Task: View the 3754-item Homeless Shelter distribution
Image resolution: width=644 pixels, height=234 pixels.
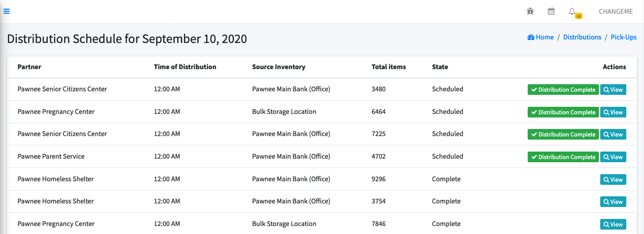Action: coord(613,202)
